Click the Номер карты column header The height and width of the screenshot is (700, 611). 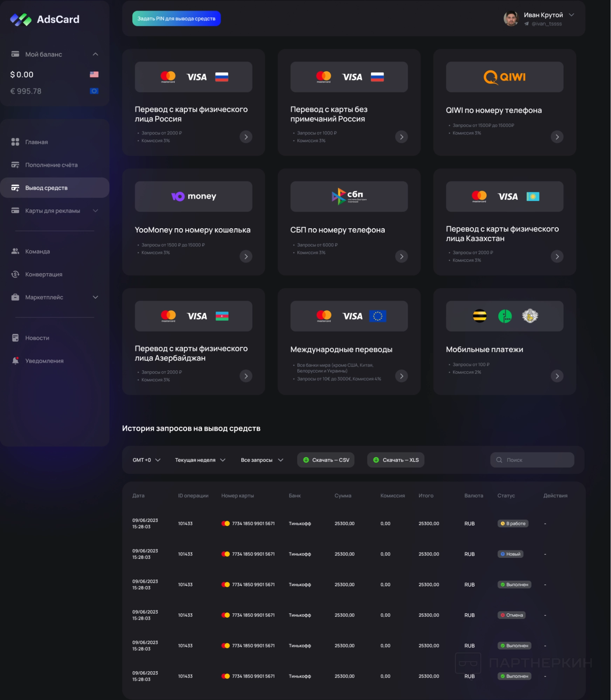coord(238,495)
